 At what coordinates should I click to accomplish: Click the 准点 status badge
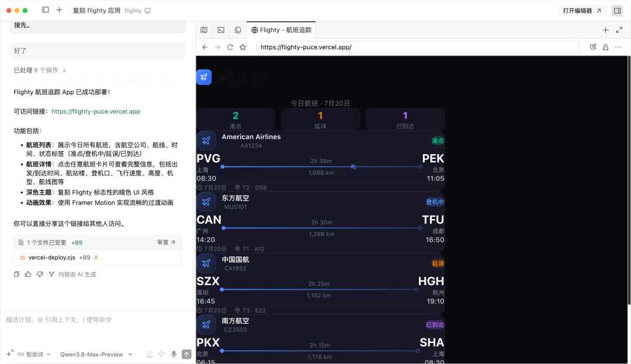pyautogui.click(x=438, y=141)
